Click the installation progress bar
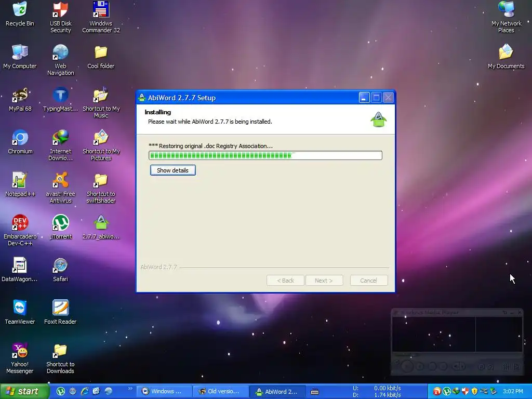 pyautogui.click(x=265, y=155)
